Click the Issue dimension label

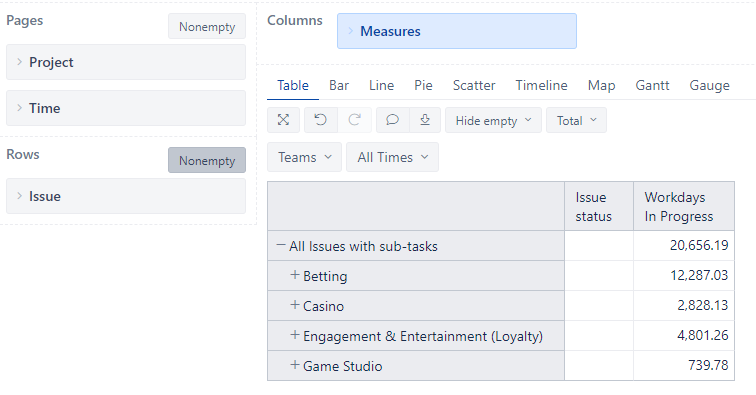tap(45, 196)
